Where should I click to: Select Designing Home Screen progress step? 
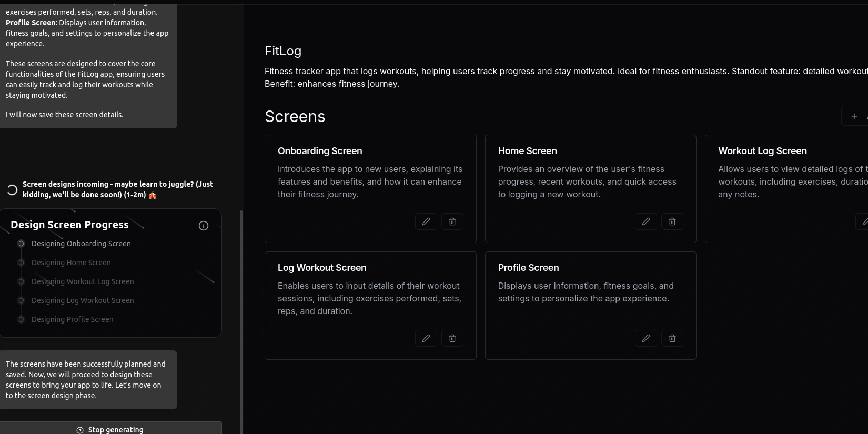[x=71, y=263]
